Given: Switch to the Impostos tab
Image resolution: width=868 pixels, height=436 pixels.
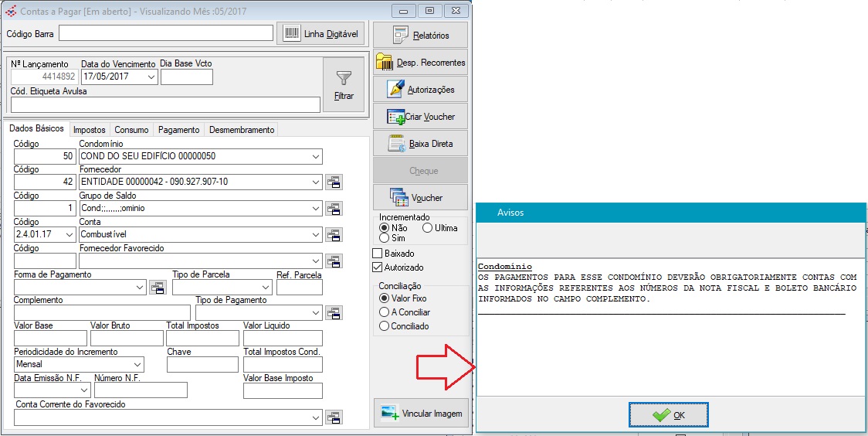Looking at the screenshot, I should point(90,130).
